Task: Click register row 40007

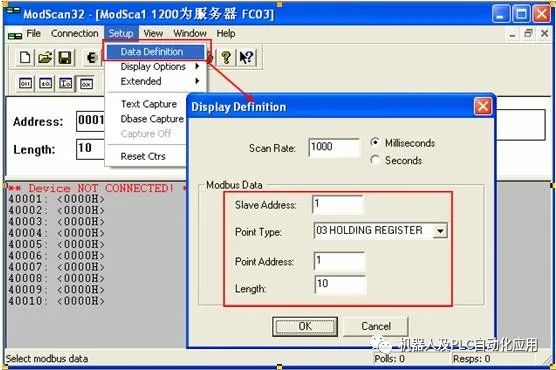Action: (x=56, y=267)
